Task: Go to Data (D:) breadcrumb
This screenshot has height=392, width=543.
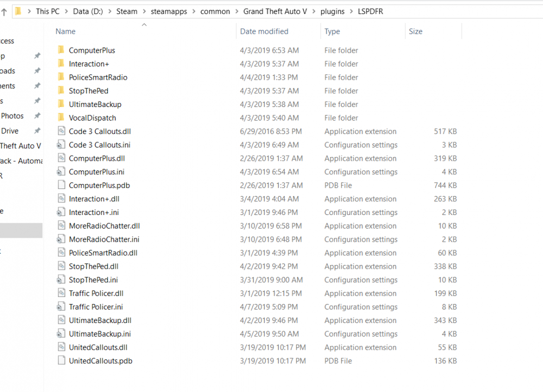Action: click(x=88, y=11)
